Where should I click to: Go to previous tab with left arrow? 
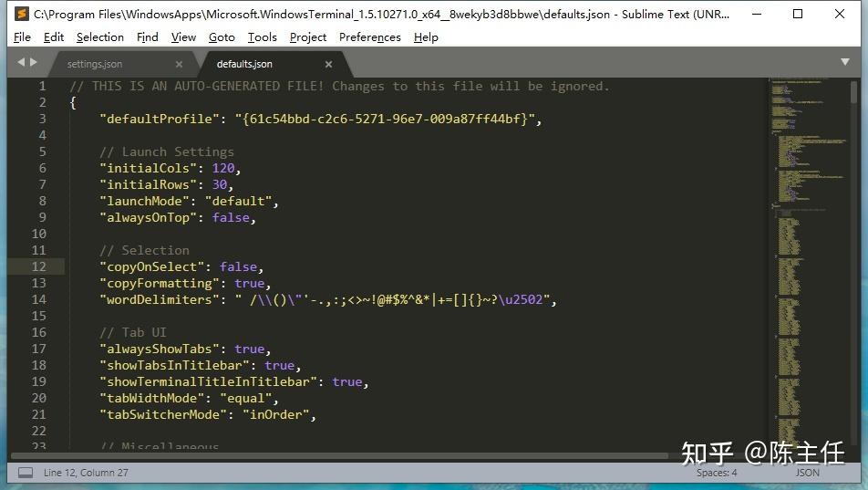coord(21,62)
